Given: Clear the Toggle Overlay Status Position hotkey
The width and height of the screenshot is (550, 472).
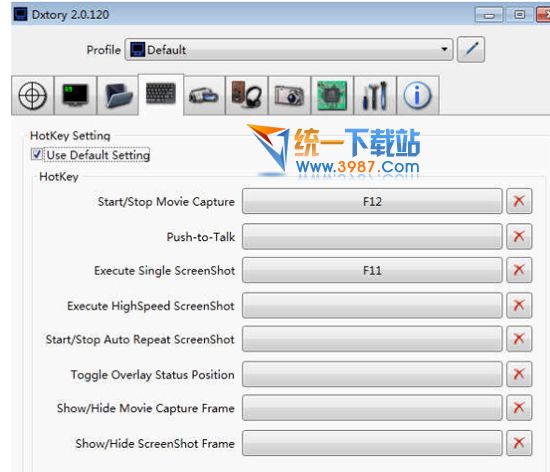Looking at the screenshot, I should click(x=519, y=374).
